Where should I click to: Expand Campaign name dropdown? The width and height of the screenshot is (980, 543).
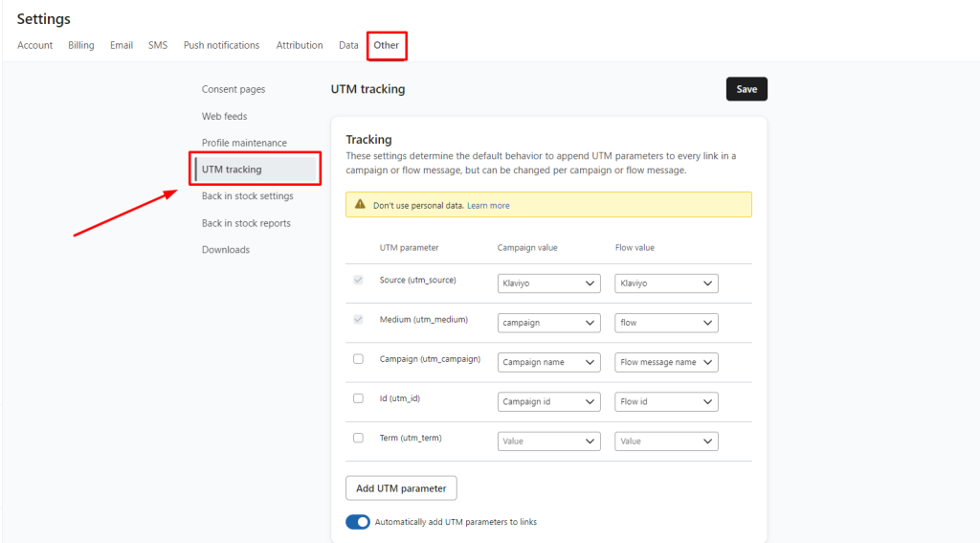coord(548,362)
